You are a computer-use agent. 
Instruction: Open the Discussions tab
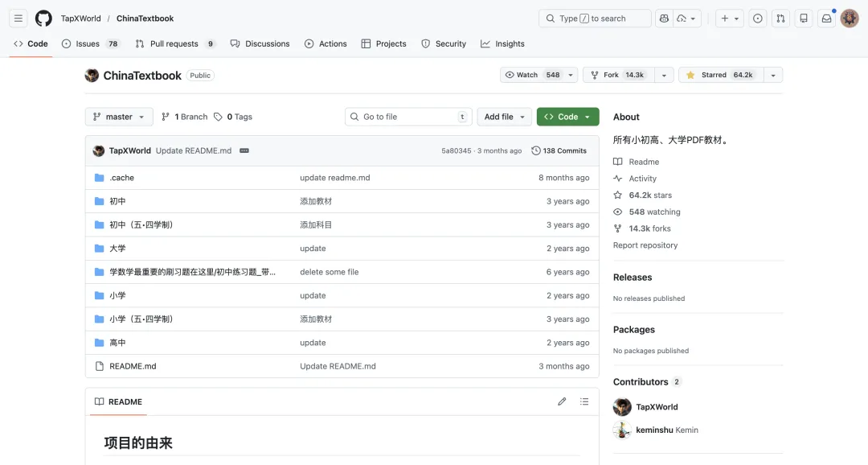coord(260,43)
